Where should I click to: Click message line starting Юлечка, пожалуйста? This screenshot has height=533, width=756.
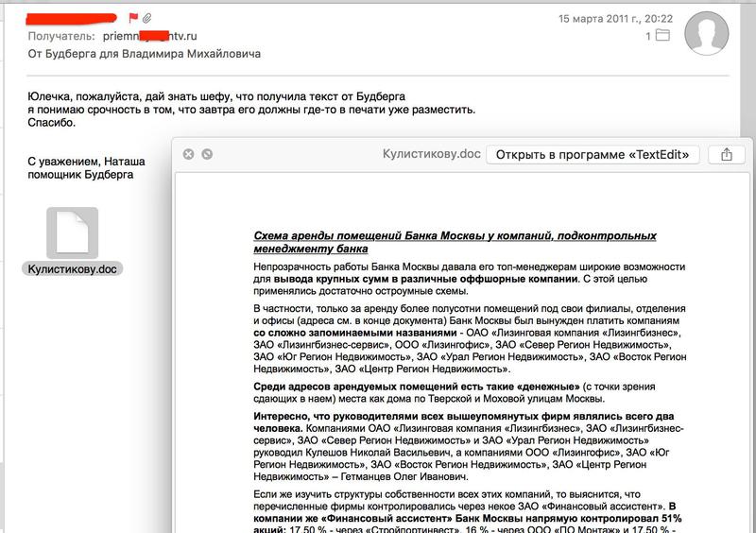click(216, 96)
